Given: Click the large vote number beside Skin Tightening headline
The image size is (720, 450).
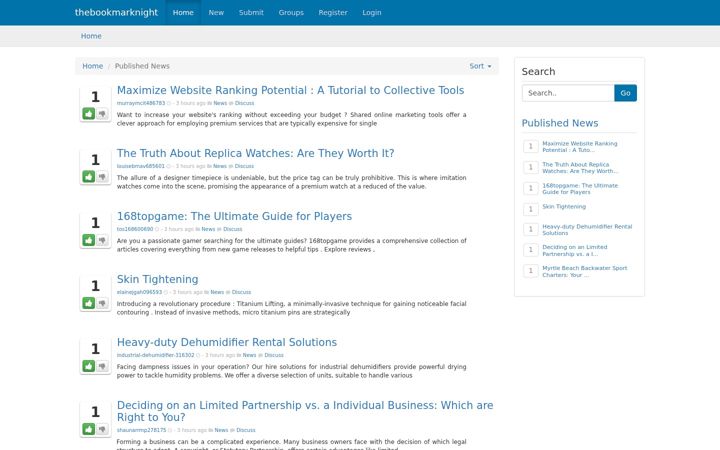Looking at the screenshot, I should pos(95,286).
